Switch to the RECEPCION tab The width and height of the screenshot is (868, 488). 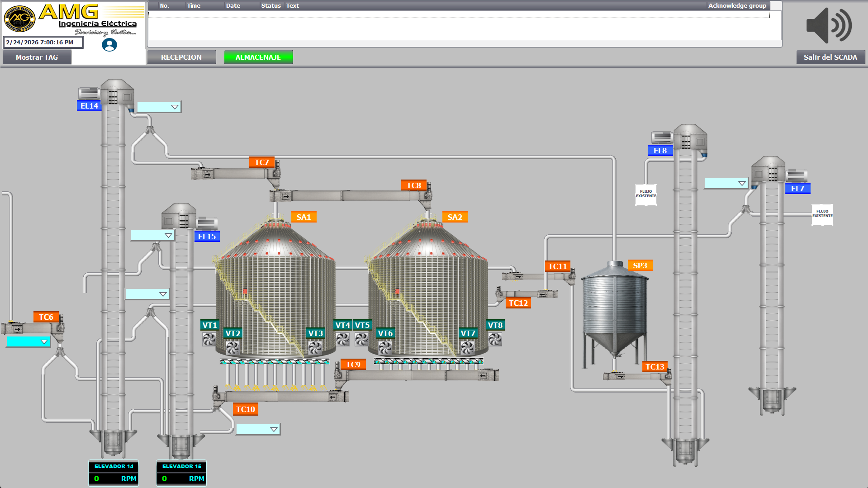[x=181, y=57]
